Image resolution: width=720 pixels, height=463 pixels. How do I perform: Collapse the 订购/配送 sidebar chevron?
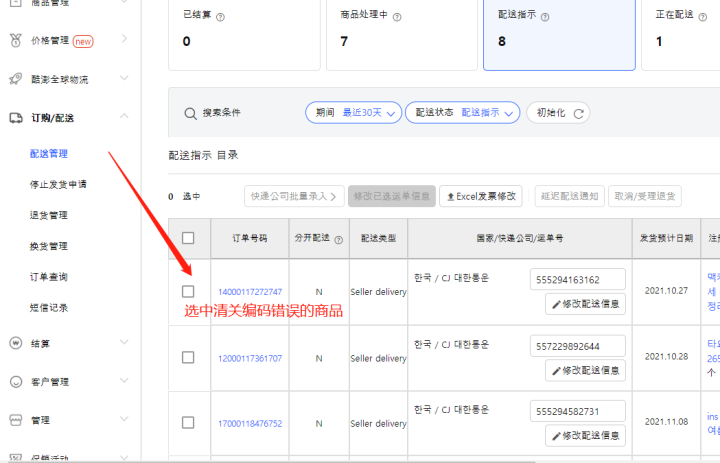[124, 116]
